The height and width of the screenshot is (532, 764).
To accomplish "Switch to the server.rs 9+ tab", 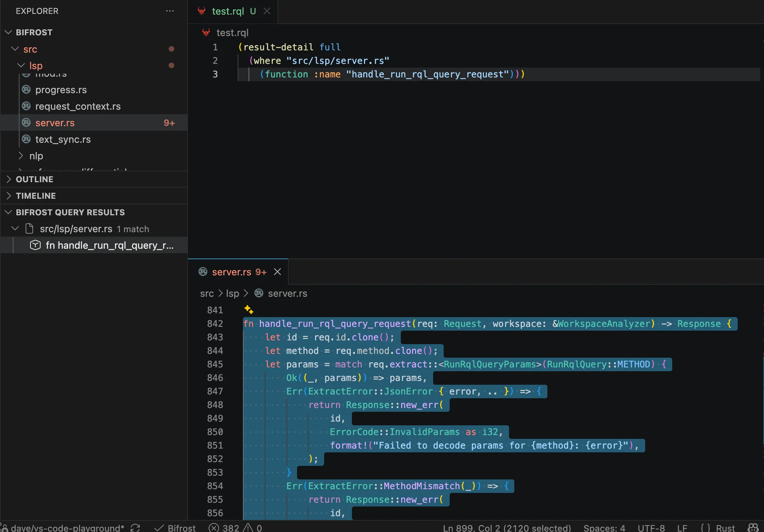I will pos(238,272).
